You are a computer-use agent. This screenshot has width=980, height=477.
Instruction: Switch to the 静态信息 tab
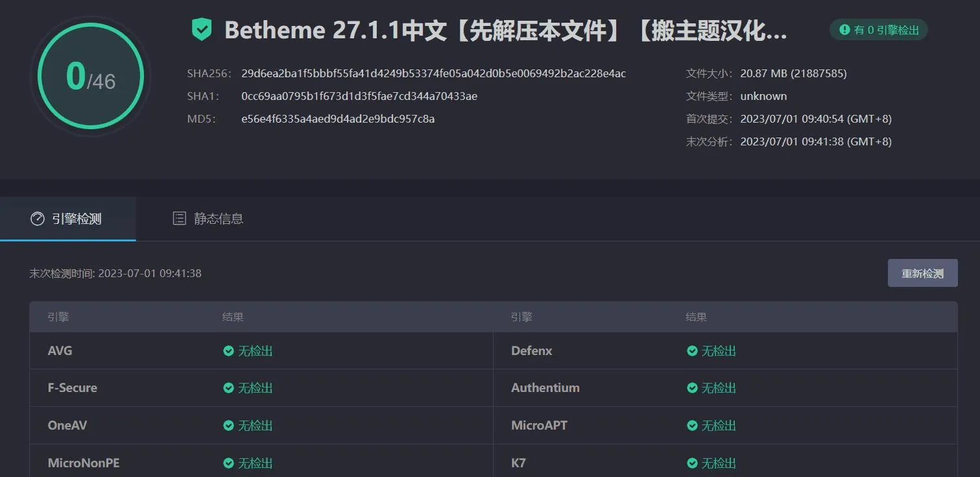pyautogui.click(x=208, y=219)
